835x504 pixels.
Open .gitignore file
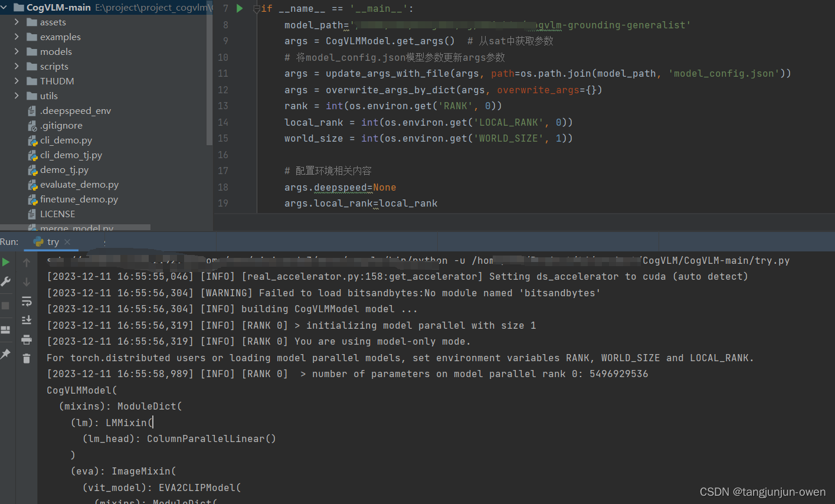point(61,126)
